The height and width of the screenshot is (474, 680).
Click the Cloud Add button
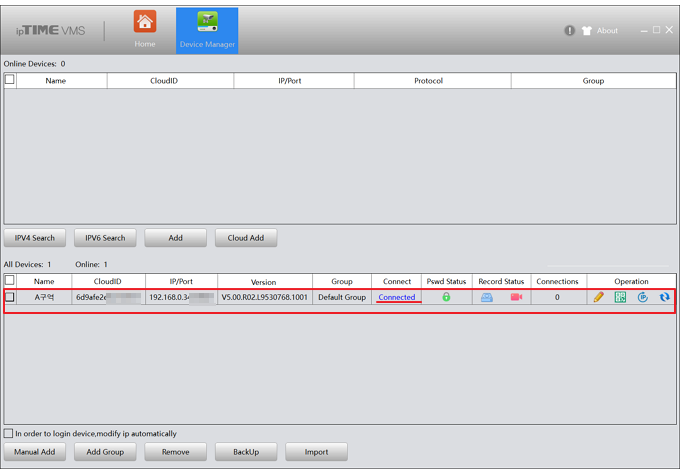tap(245, 238)
